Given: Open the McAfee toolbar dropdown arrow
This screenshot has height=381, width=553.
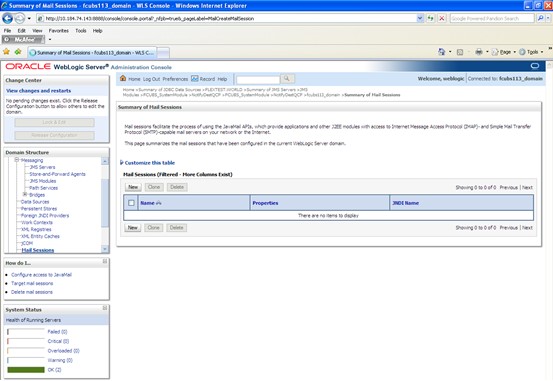Looking at the screenshot, I should pos(50,40).
